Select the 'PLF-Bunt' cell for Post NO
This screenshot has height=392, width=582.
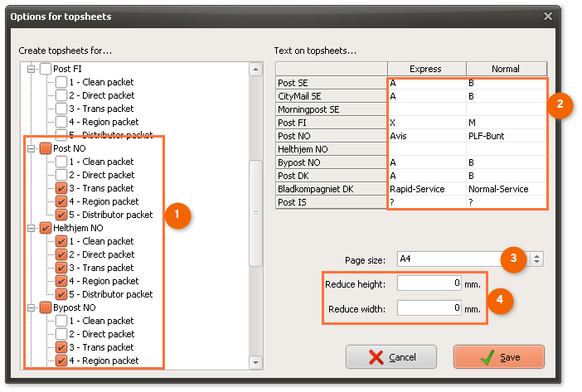(507, 136)
